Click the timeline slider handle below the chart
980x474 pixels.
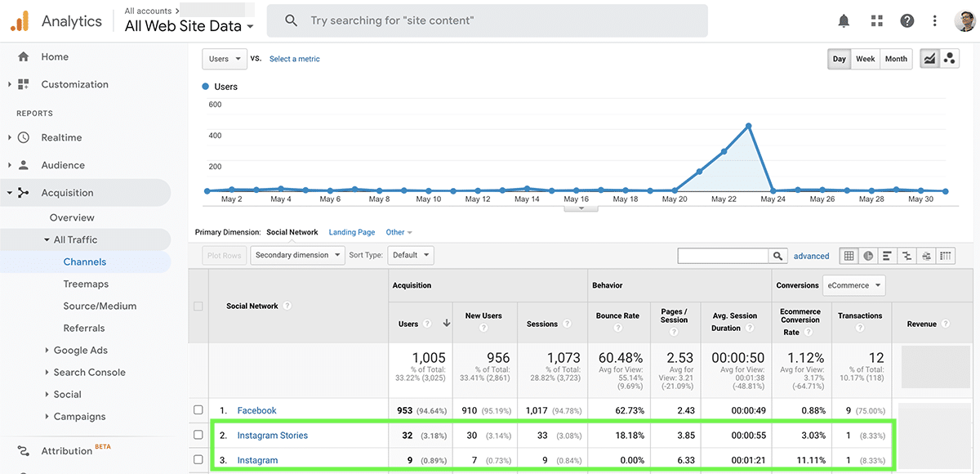click(x=581, y=209)
